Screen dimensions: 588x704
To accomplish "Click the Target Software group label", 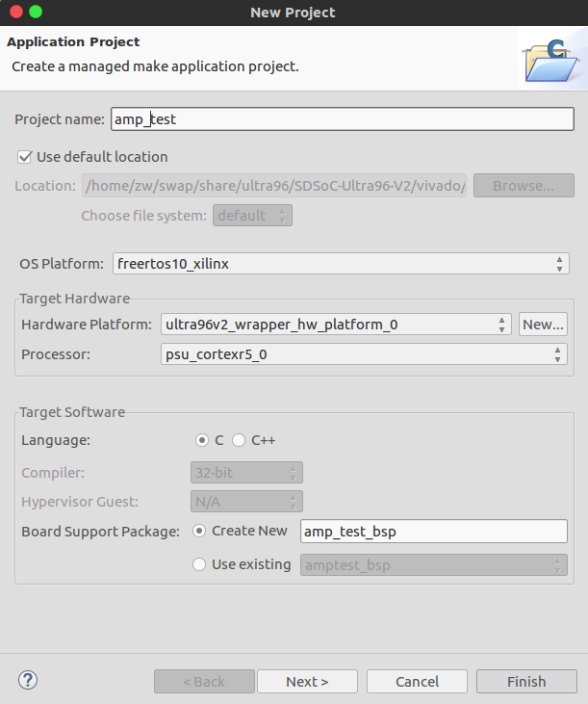I will coord(72,412).
